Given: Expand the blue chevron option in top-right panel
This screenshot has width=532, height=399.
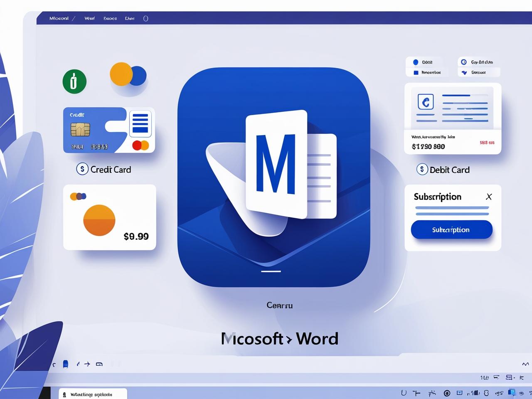Looking at the screenshot, I should click(x=464, y=73).
